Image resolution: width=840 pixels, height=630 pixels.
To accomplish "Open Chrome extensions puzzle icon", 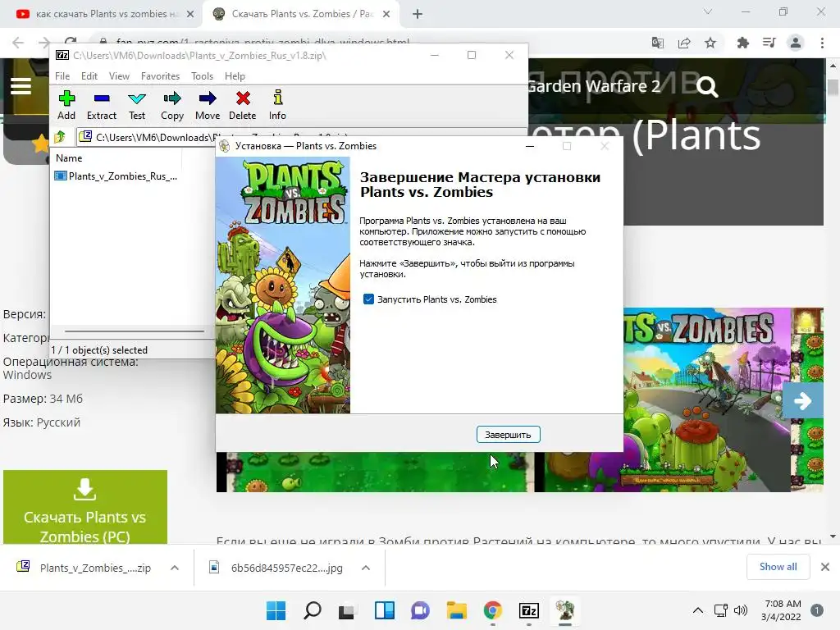I will pyautogui.click(x=742, y=43).
